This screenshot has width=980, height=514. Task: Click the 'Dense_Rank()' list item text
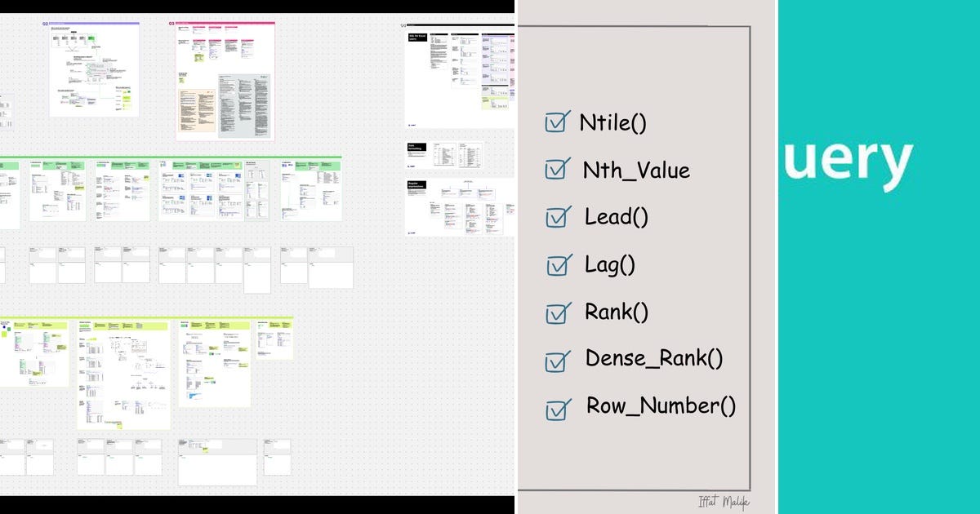click(654, 358)
